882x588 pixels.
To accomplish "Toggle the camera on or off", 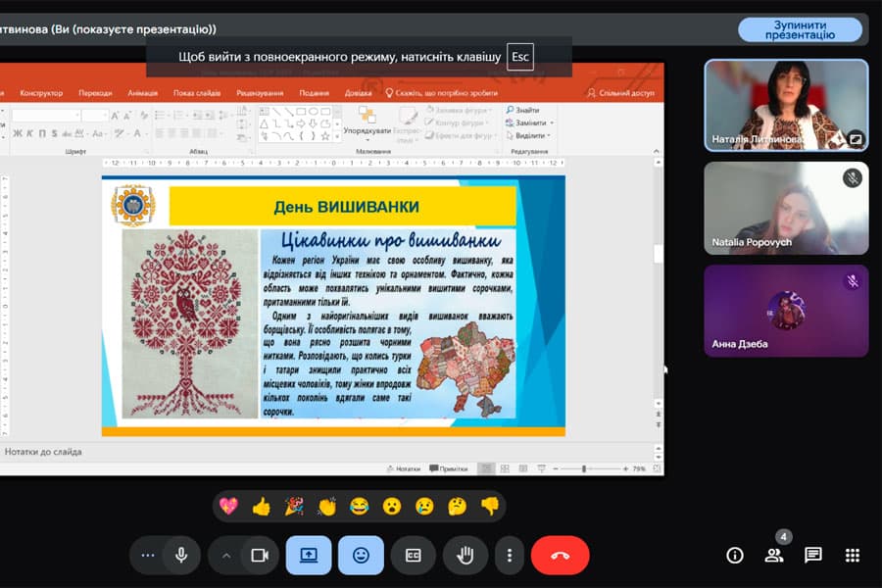I will [x=260, y=556].
